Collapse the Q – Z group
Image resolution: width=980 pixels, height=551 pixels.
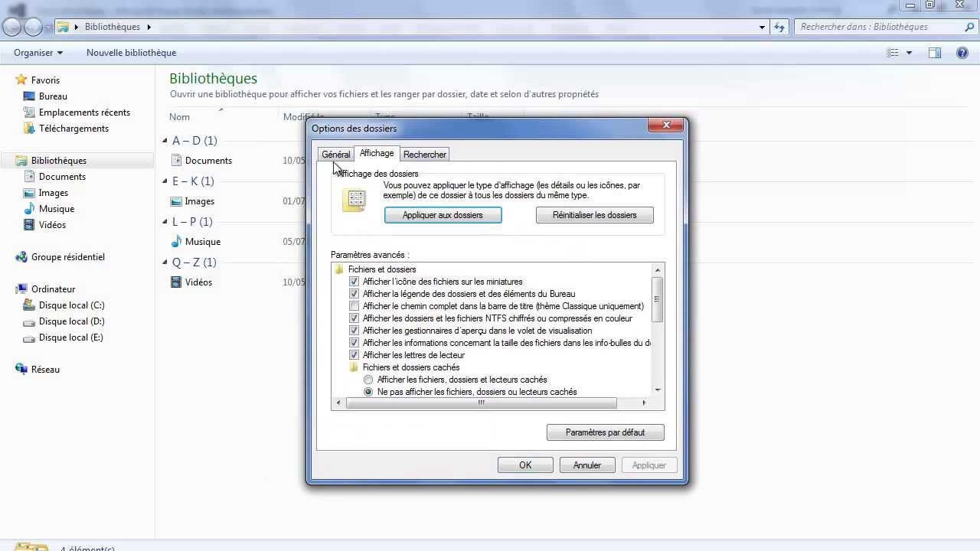[165, 262]
